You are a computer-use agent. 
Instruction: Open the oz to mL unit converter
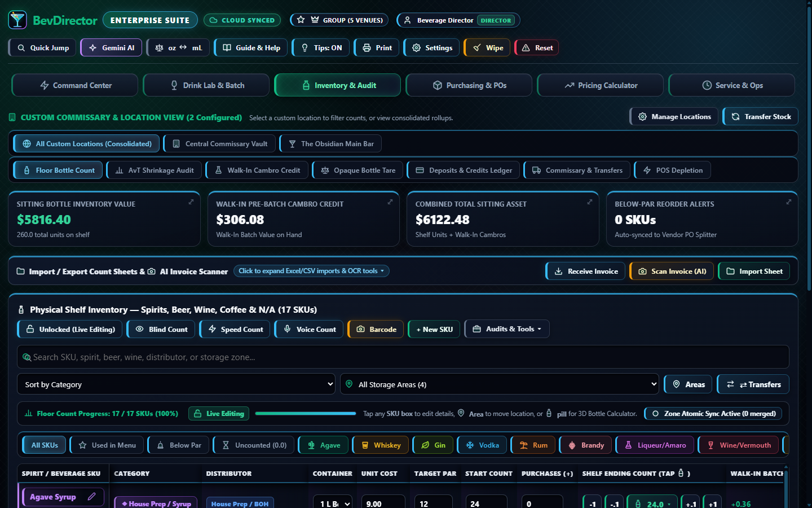pos(178,48)
